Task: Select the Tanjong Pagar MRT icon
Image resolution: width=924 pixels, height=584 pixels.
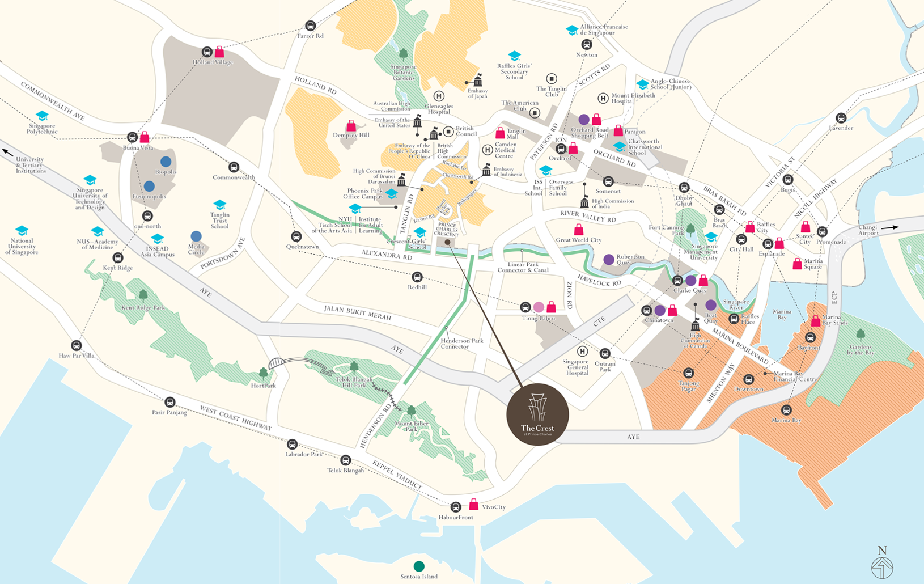Action: click(x=688, y=373)
